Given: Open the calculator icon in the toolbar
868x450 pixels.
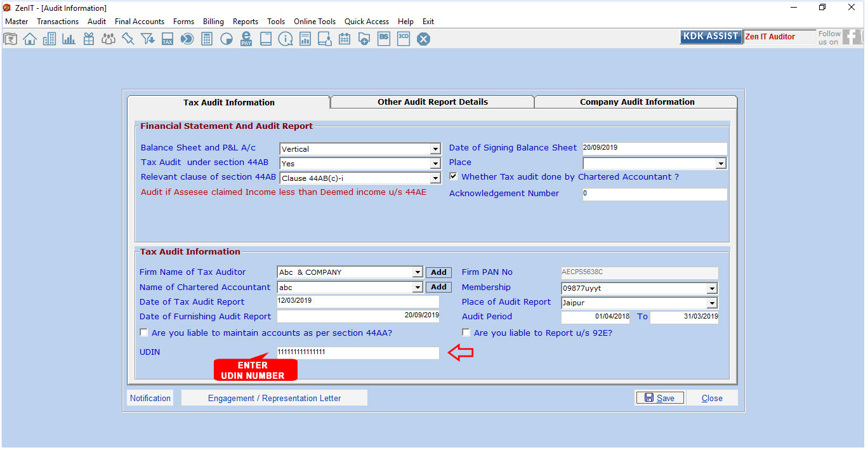Looking at the screenshot, I should 206,39.
